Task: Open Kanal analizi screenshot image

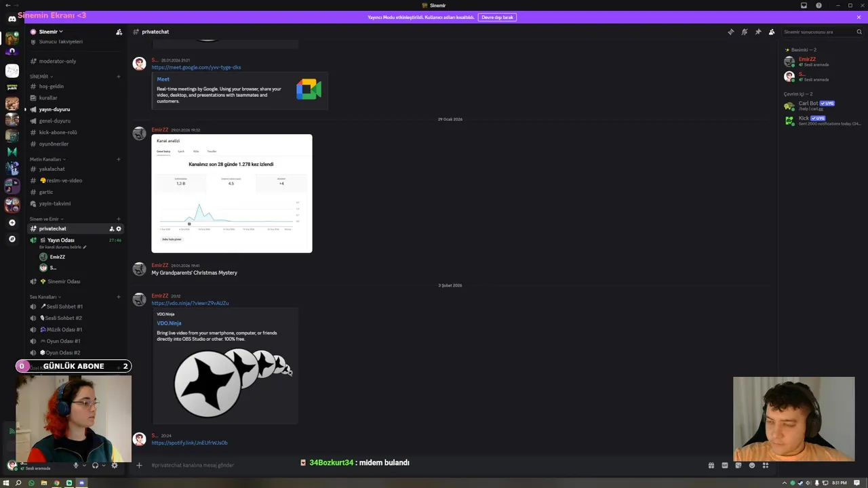Action: point(232,193)
